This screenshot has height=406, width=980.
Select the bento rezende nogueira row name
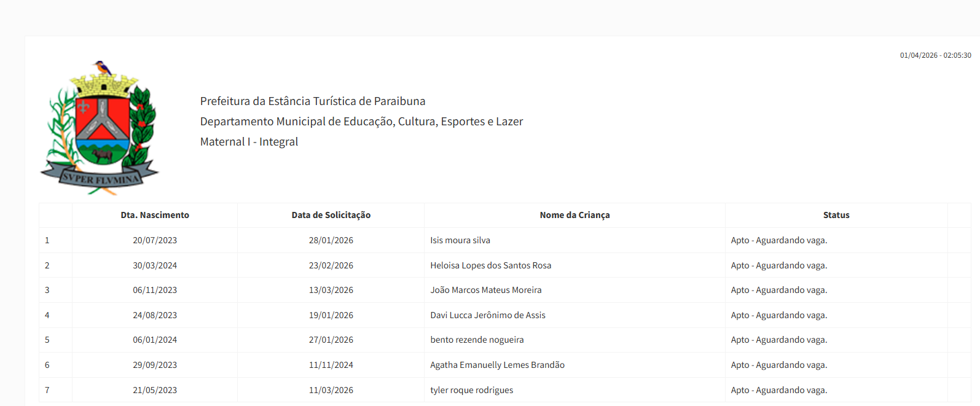coord(477,340)
